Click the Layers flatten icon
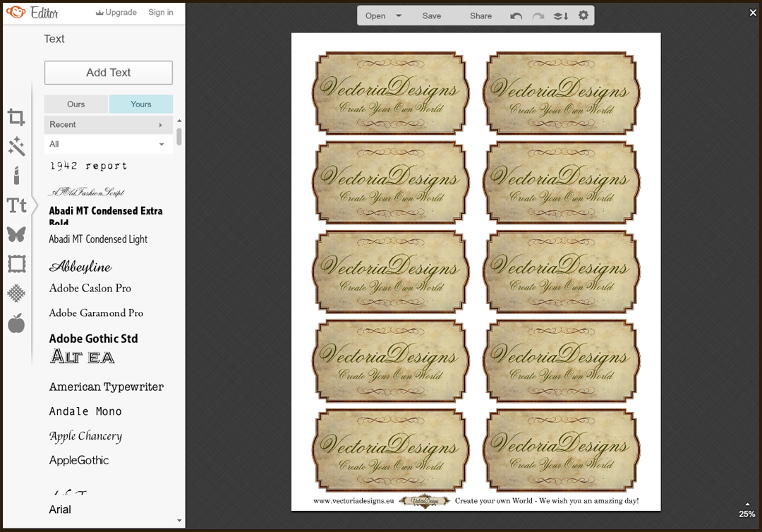The width and height of the screenshot is (762, 532). click(561, 16)
